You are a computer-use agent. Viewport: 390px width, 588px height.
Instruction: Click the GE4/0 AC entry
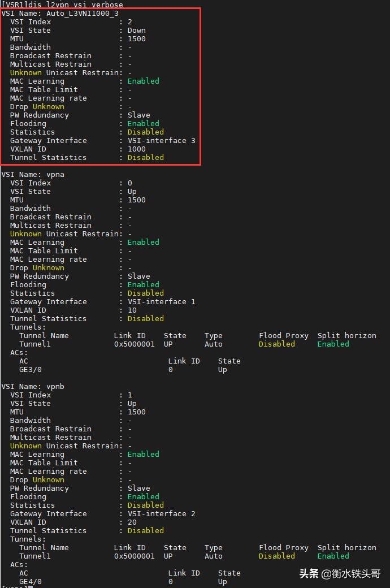pos(30,582)
